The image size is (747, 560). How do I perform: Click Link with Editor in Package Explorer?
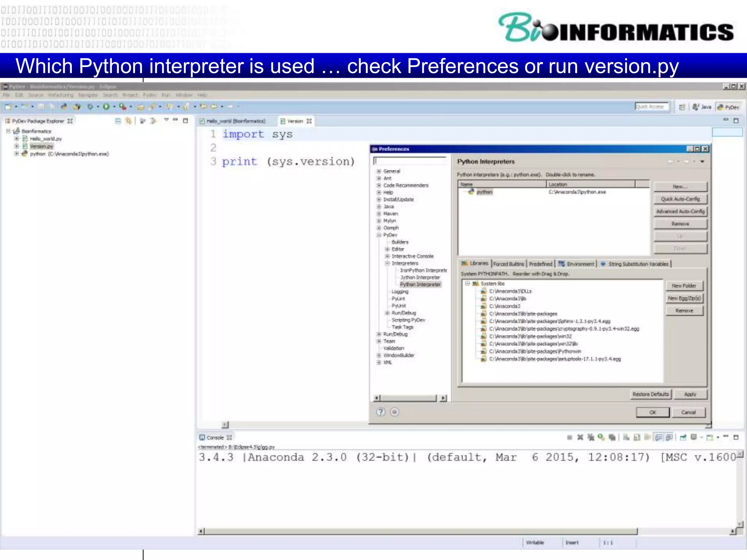(128, 121)
